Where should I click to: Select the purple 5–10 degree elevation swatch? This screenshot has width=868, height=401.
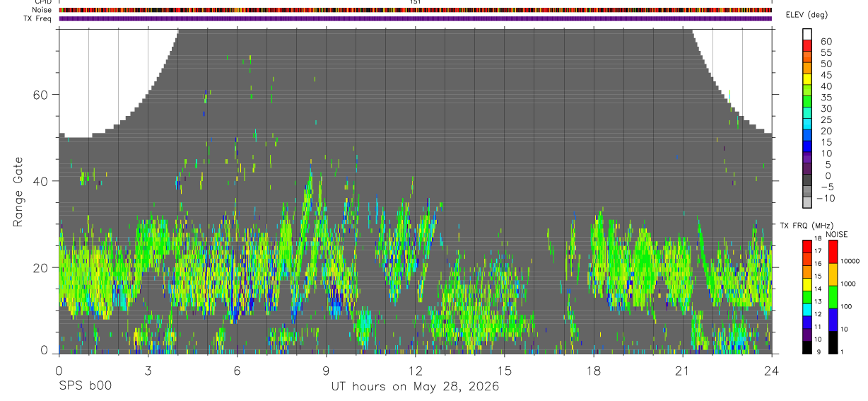pos(807,158)
